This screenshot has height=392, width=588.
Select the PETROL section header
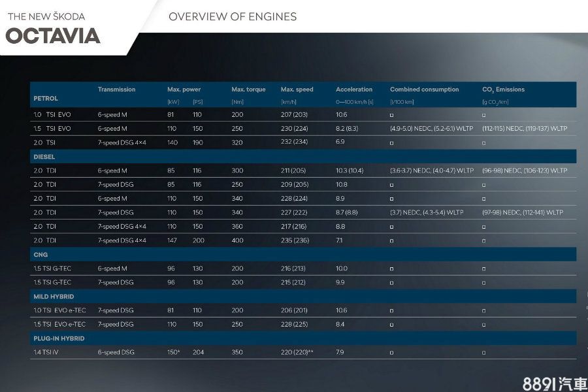[x=46, y=98]
